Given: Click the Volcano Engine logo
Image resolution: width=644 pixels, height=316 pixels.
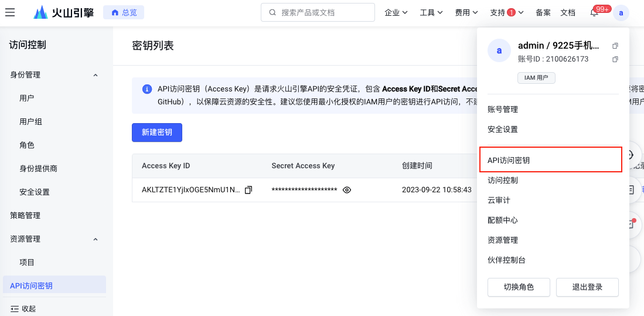Looking at the screenshot, I should pyautogui.click(x=63, y=12).
